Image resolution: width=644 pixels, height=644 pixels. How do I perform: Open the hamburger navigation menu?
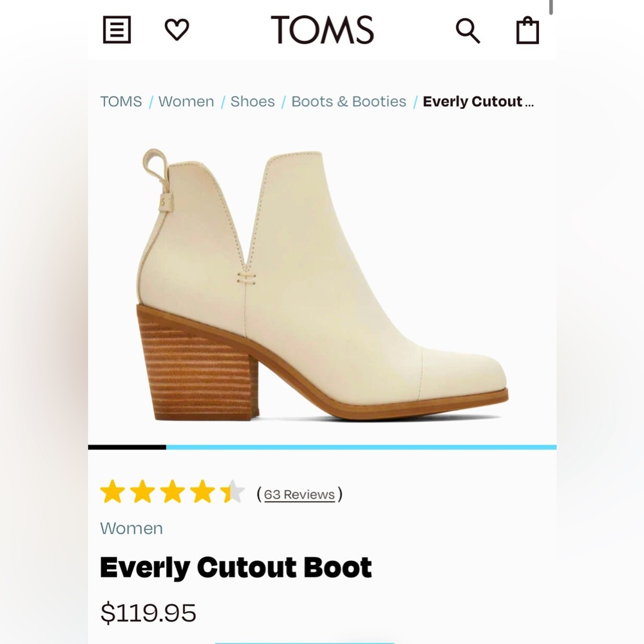117,29
